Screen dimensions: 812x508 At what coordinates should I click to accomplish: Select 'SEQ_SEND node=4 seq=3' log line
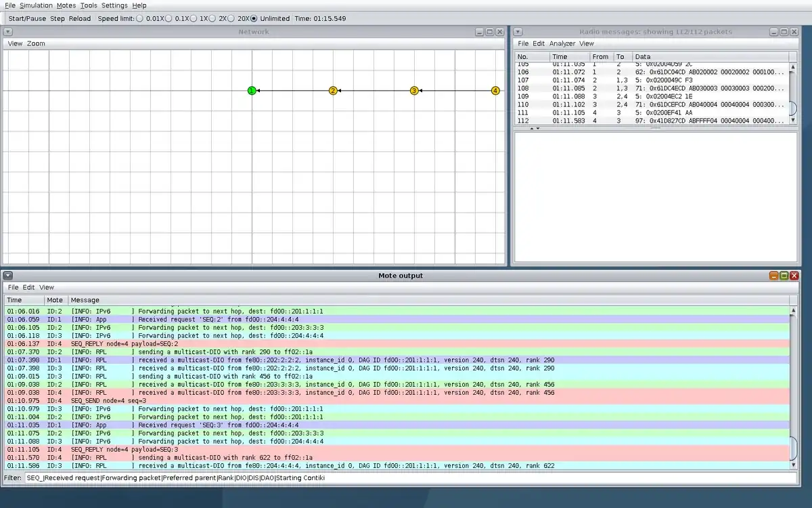[x=397, y=401]
